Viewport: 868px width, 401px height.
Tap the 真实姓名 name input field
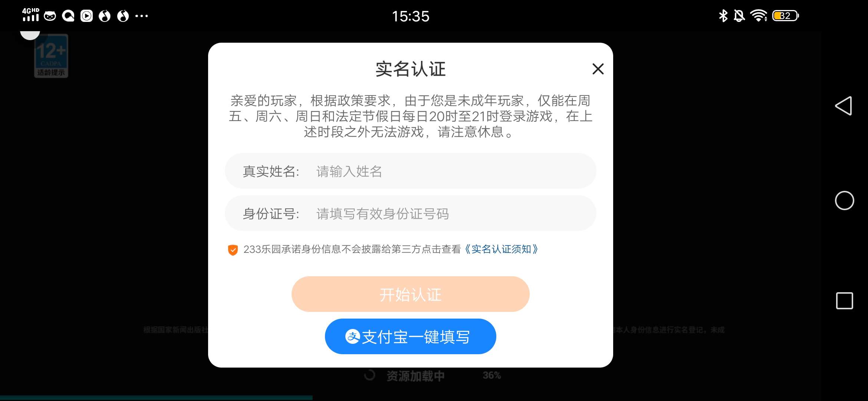tap(410, 171)
